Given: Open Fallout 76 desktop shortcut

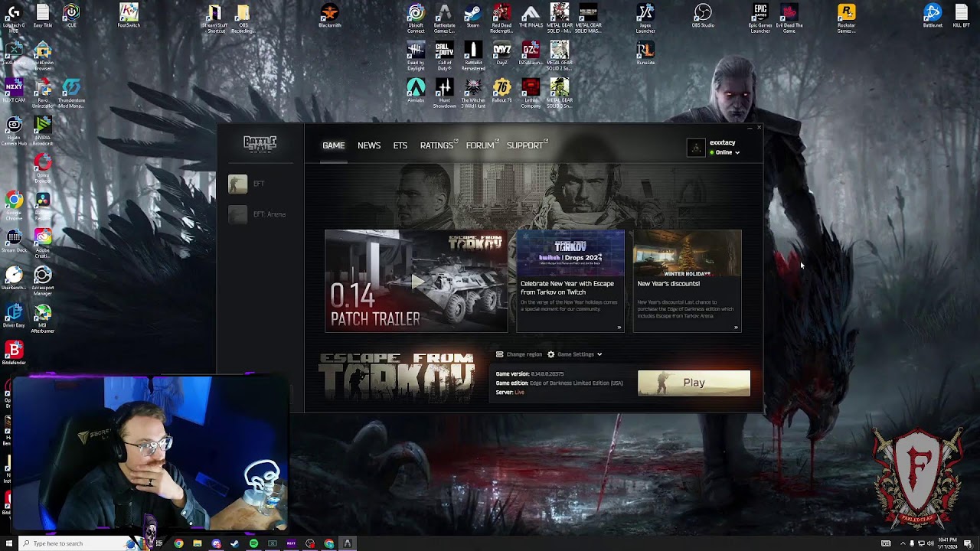Looking at the screenshot, I should coord(501,91).
